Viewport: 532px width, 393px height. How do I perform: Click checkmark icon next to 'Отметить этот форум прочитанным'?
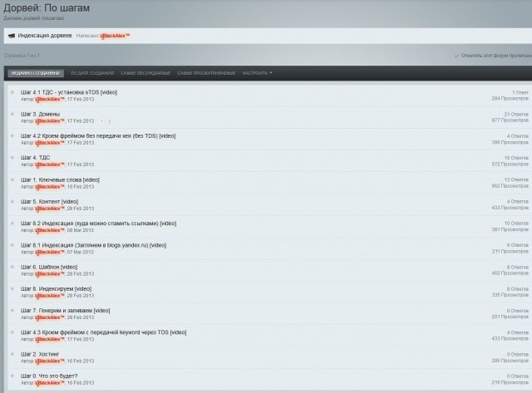pyautogui.click(x=456, y=56)
